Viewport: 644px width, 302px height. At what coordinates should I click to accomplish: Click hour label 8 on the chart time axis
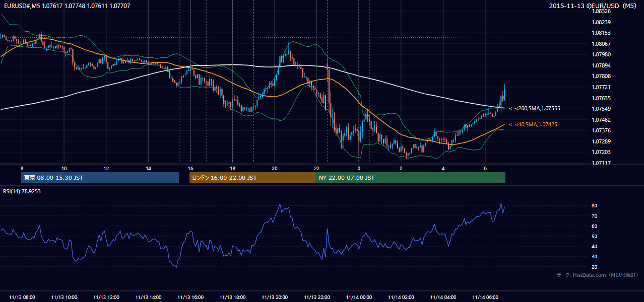click(22, 168)
